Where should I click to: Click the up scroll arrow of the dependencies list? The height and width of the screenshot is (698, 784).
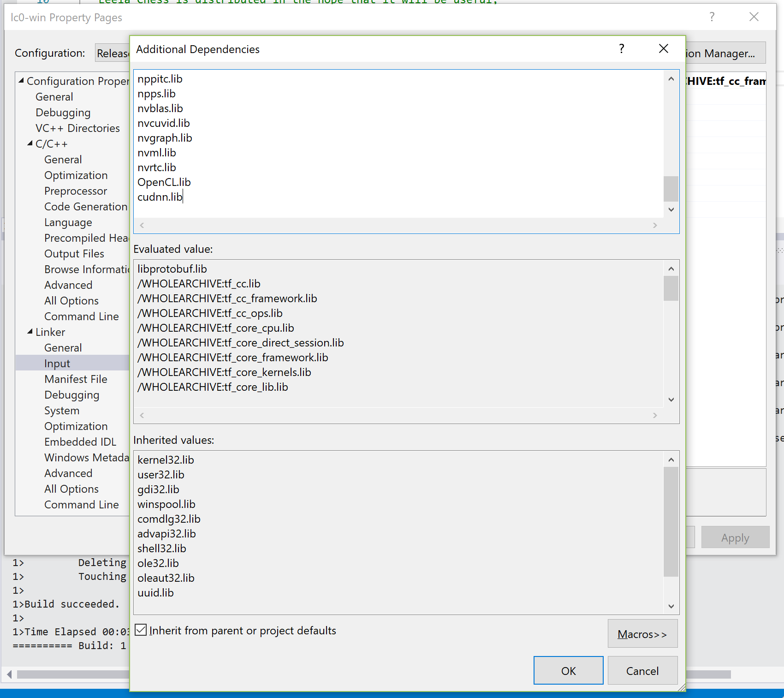click(671, 79)
